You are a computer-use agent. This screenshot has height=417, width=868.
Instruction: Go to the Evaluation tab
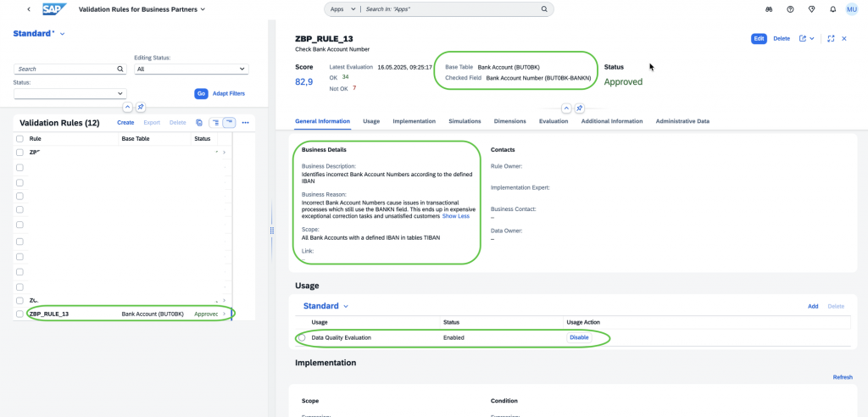[x=553, y=121]
